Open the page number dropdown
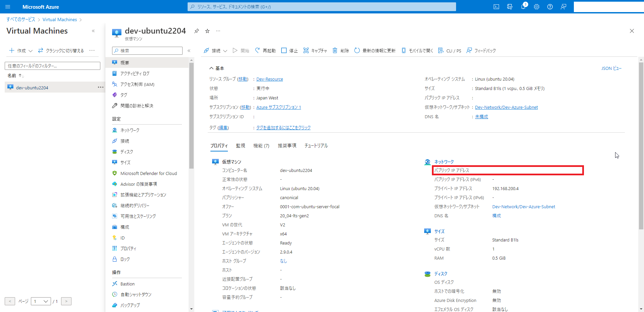The height and width of the screenshot is (312, 644). (x=41, y=301)
